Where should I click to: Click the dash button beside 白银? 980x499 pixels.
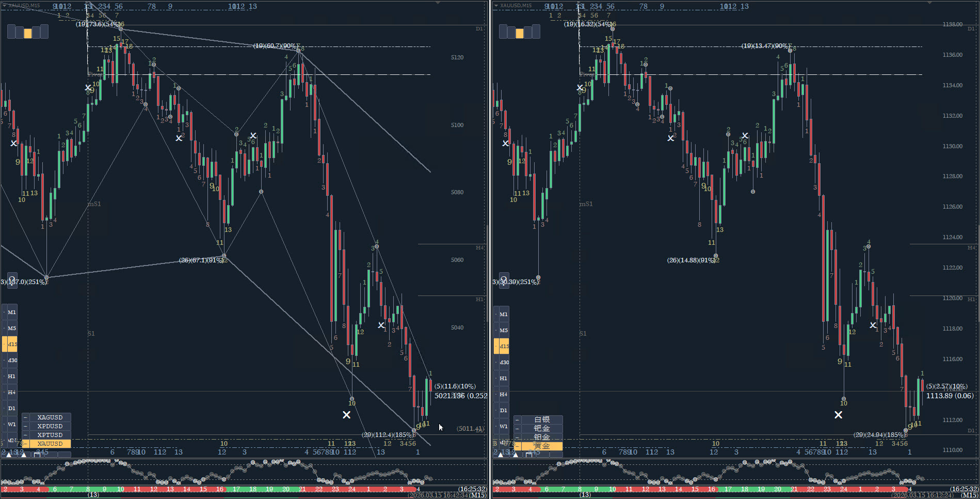(517, 419)
